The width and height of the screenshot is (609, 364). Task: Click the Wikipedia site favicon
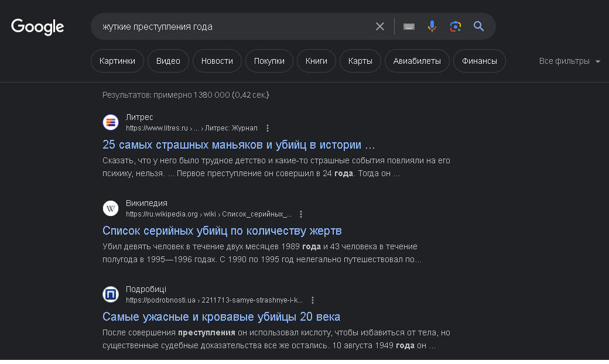(111, 208)
